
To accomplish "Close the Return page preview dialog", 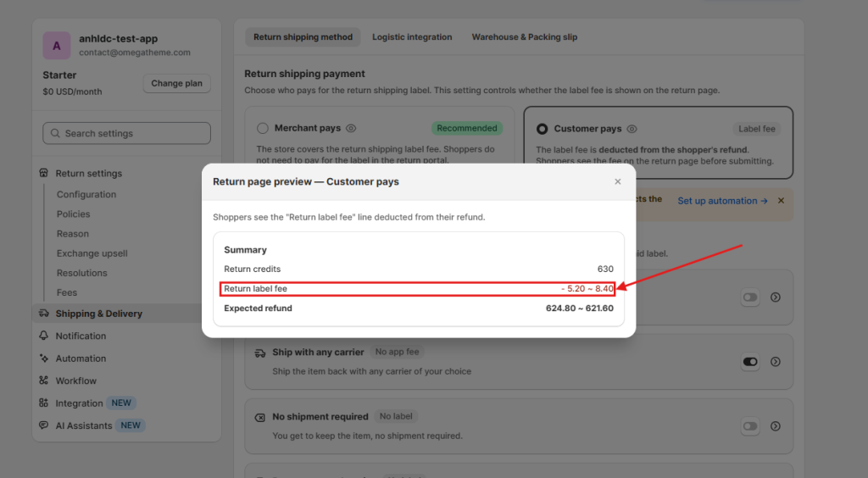I will [618, 181].
